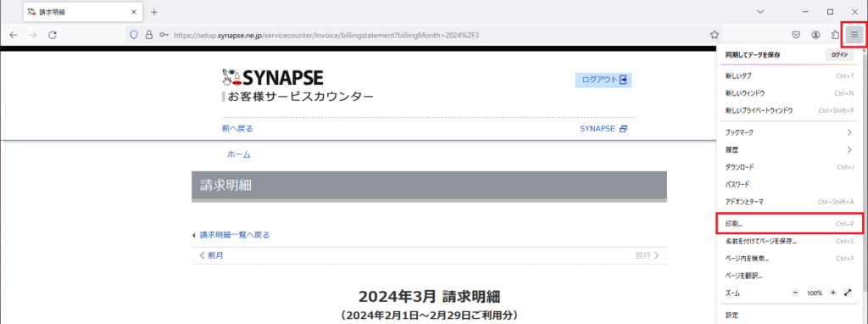
Task: Select 印刷... from the menu
Action: [x=789, y=224]
